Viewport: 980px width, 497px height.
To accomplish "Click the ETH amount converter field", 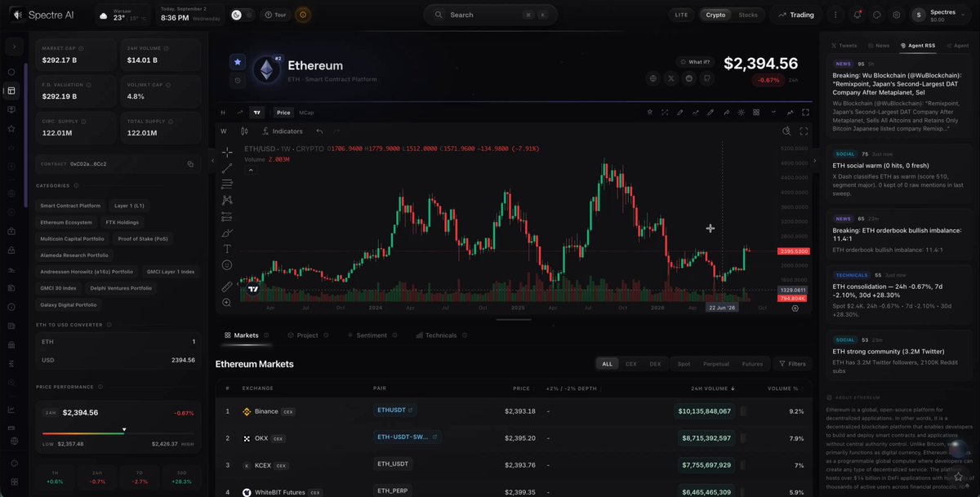I will point(118,341).
